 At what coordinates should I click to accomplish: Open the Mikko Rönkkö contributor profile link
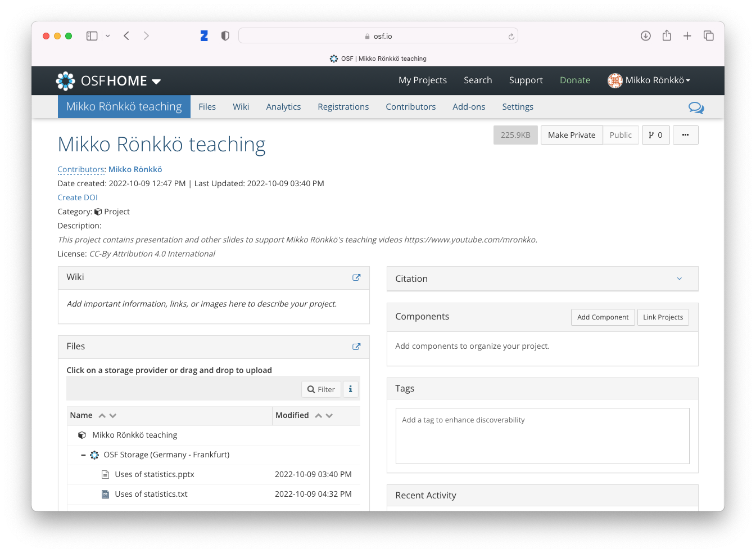[x=135, y=169]
